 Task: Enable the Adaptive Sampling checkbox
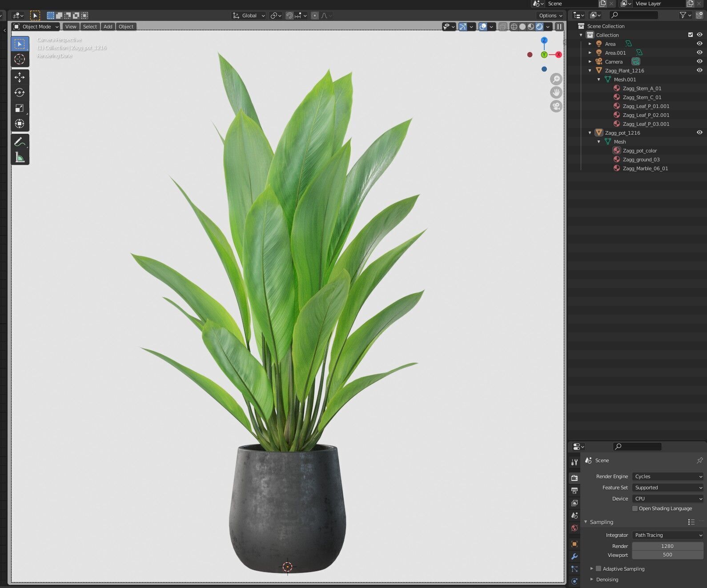pyautogui.click(x=599, y=568)
